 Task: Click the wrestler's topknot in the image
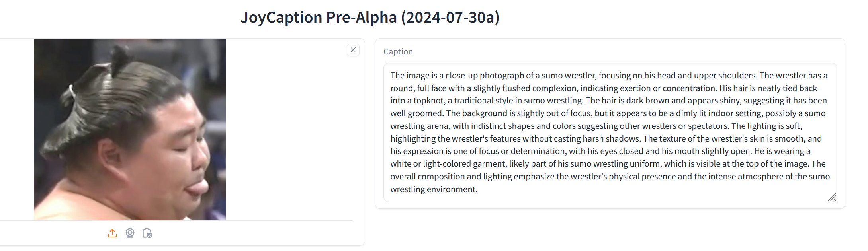coord(119,59)
